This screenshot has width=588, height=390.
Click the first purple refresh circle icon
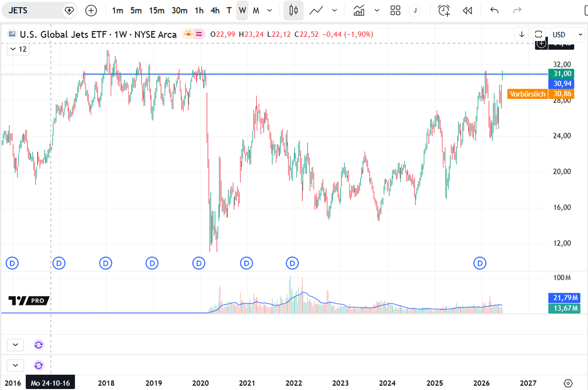(x=39, y=345)
